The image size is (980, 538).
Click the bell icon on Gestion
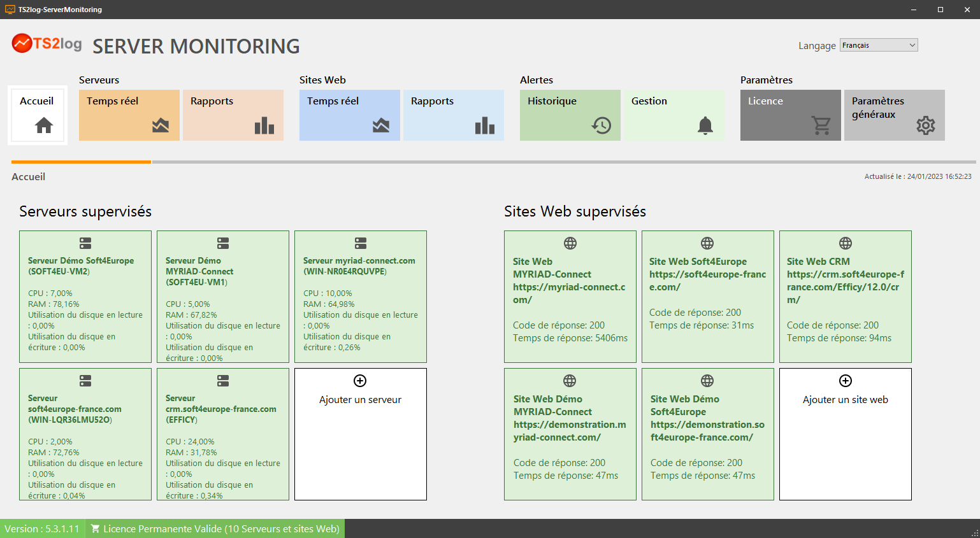[x=705, y=125]
